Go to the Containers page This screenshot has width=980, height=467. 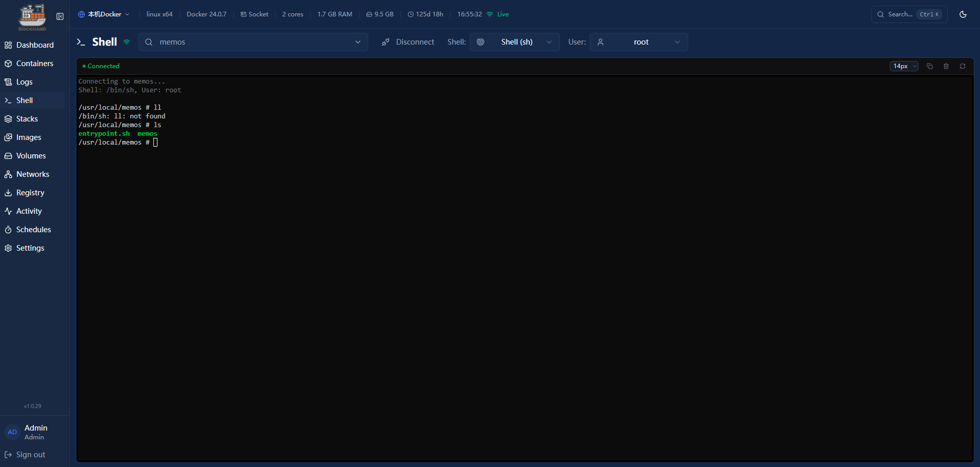[34, 64]
